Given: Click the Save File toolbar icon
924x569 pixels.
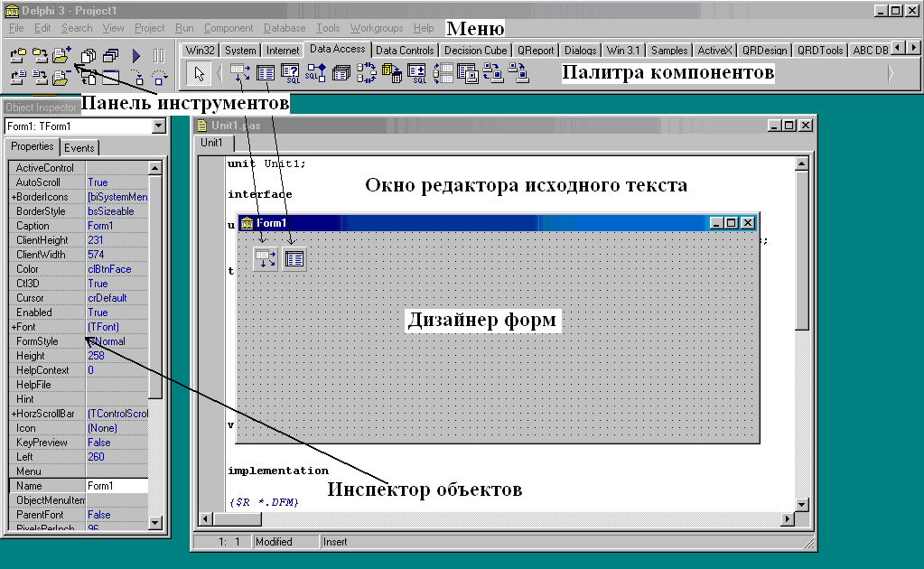Looking at the screenshot, I should click(x=40, y=77).
